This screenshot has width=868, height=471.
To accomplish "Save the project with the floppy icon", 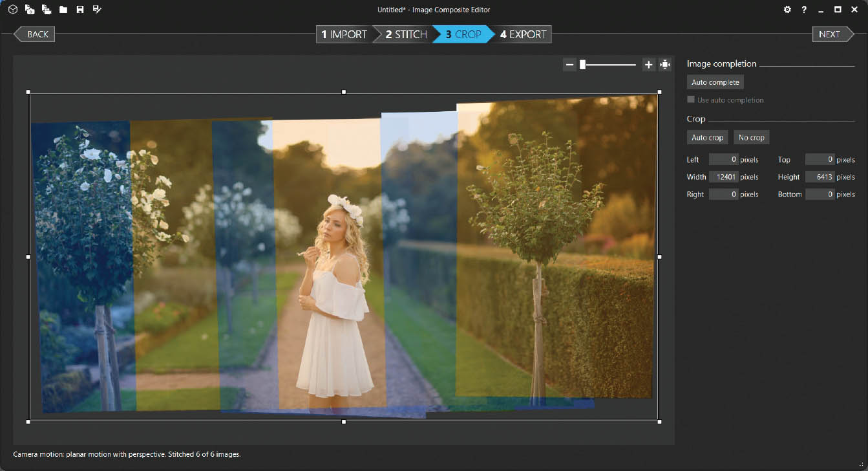I will pos(80,10).
